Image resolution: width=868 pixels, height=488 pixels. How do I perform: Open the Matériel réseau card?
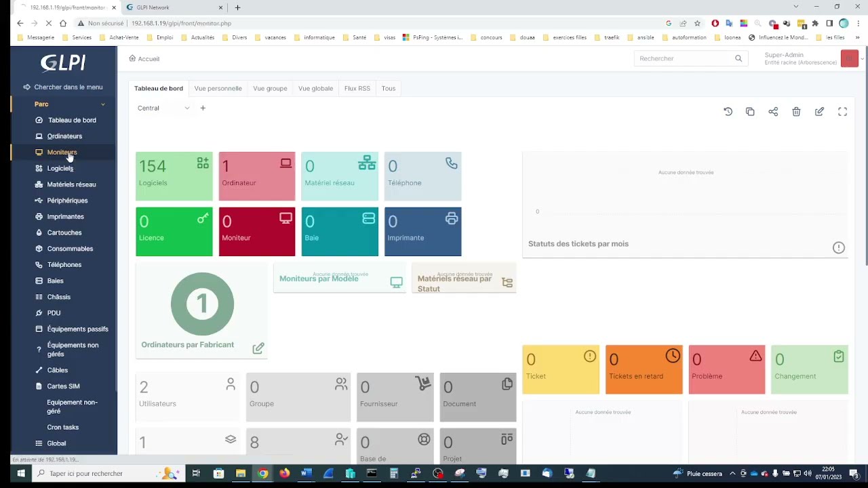point(340,176)
